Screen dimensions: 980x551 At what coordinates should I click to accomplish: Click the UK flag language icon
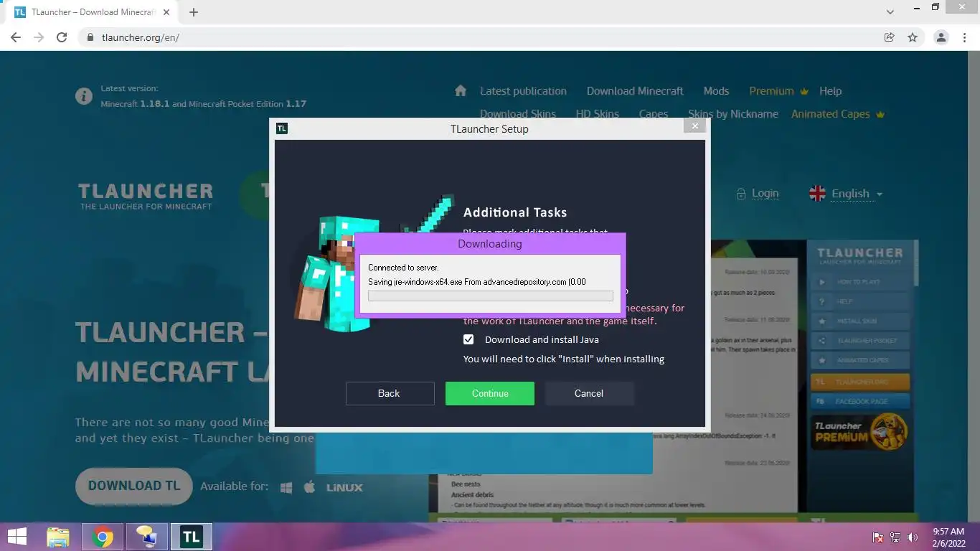(x=817, y=194)
